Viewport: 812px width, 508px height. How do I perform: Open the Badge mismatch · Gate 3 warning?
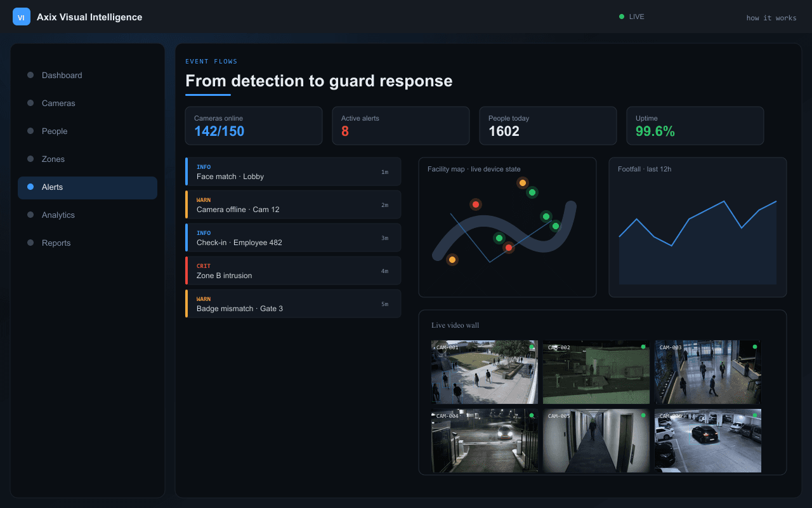coord(293,304)
